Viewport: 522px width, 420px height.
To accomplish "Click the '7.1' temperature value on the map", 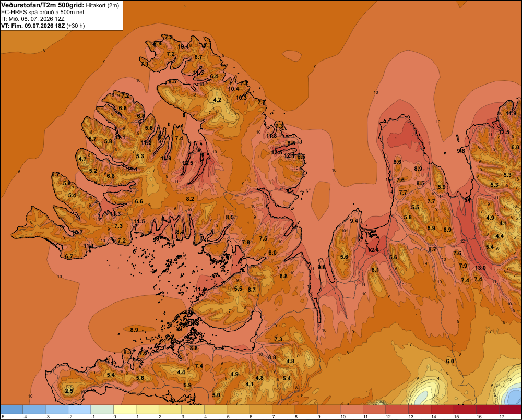I will point(145,63).
